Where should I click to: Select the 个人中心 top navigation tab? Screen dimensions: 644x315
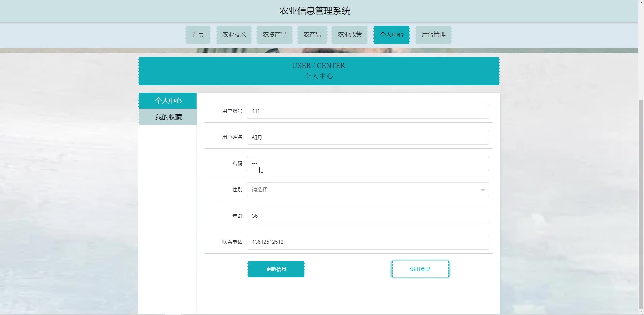pos(392,35)
